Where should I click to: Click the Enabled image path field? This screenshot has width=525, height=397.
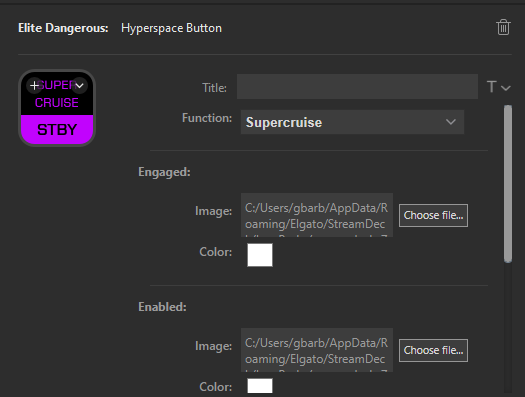point(317,350)
